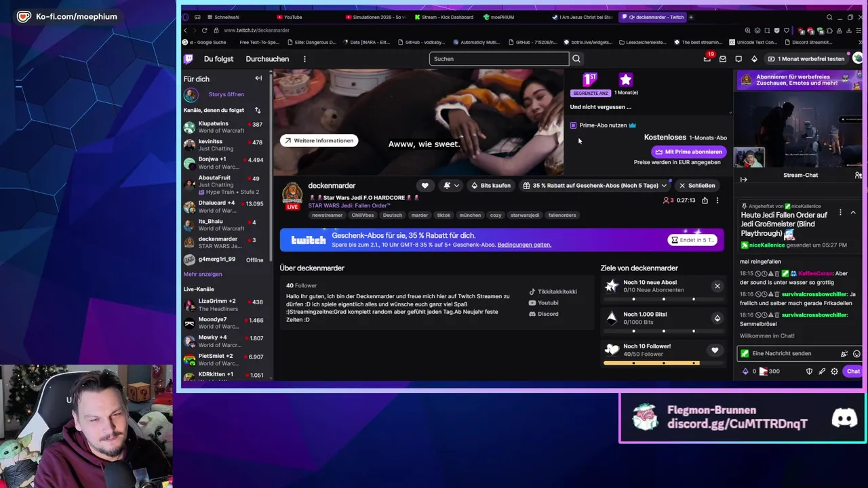This screenshot has width=868, height=488.
Task: Open the whispers chat bubble icon
Action: point(738,59)
